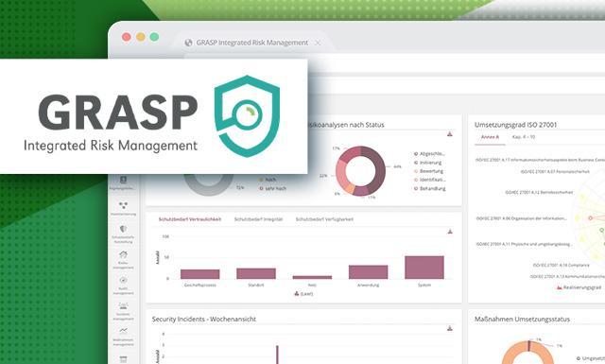Click the red macOS close window dot
605x364 pixels.
(126, 37)
